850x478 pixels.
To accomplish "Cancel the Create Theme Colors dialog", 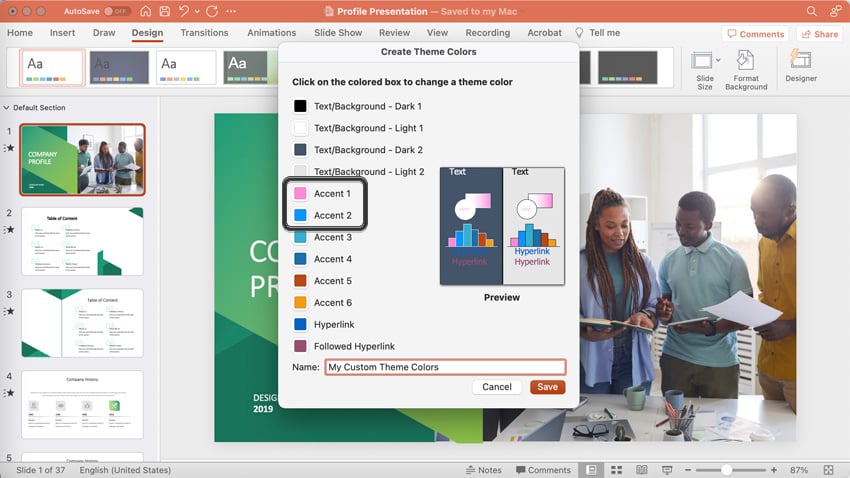I will [x=497, y=387].
